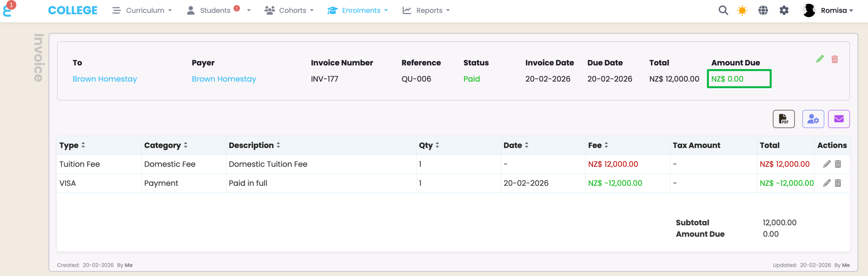The image size is (868, 276).
Task: Click the user settings icon button
Action: pyautogui.click(x=813, y=119)
